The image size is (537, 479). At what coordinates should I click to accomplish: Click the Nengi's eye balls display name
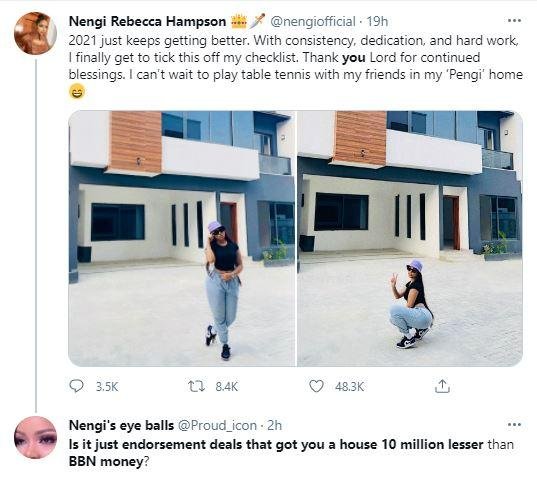pyautogui.click(x=121, y=425)
